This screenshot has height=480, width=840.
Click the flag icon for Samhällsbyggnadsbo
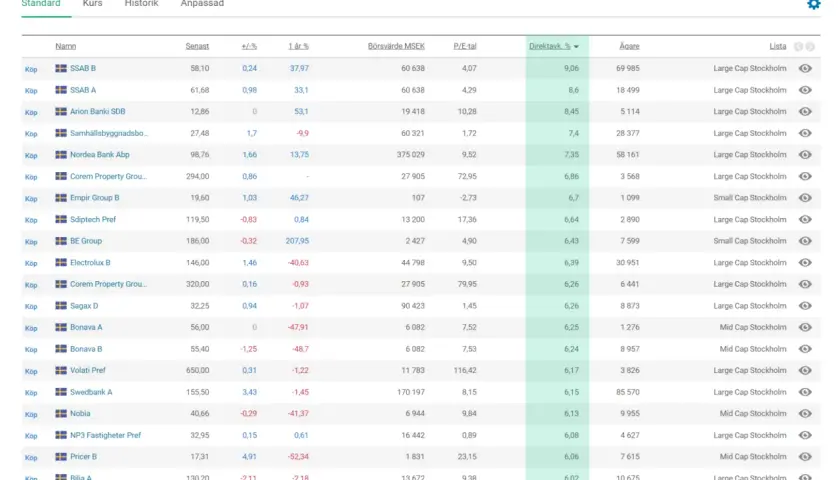tap(61, 133)
